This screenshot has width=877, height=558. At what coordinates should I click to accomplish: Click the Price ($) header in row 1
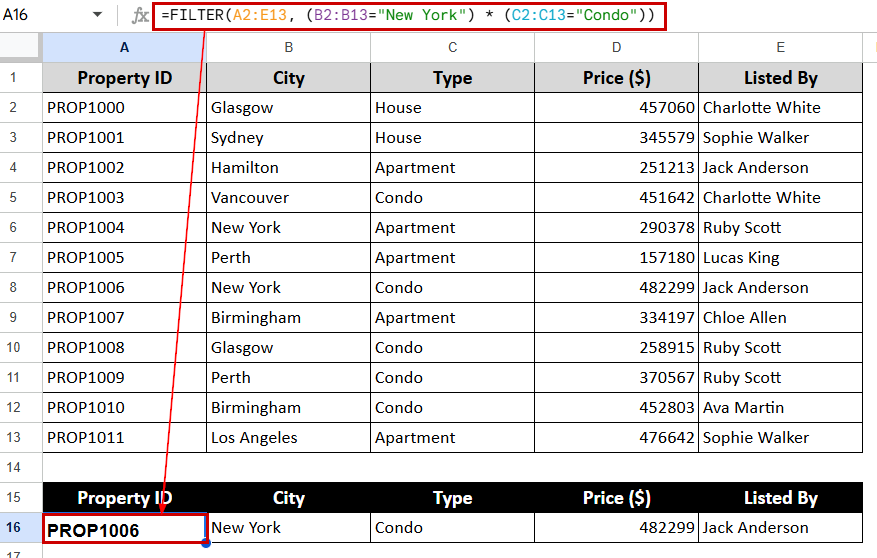point(616,78)
